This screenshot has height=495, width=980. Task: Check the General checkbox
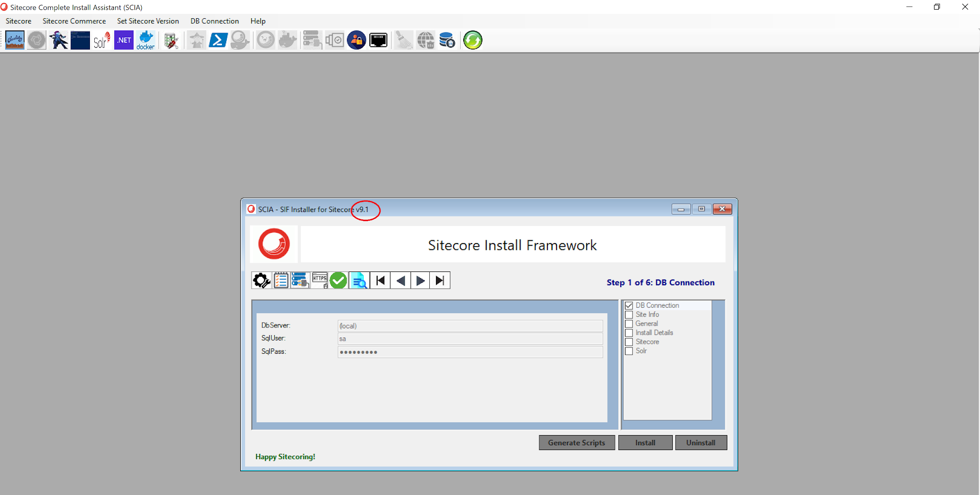coord(629,324)
